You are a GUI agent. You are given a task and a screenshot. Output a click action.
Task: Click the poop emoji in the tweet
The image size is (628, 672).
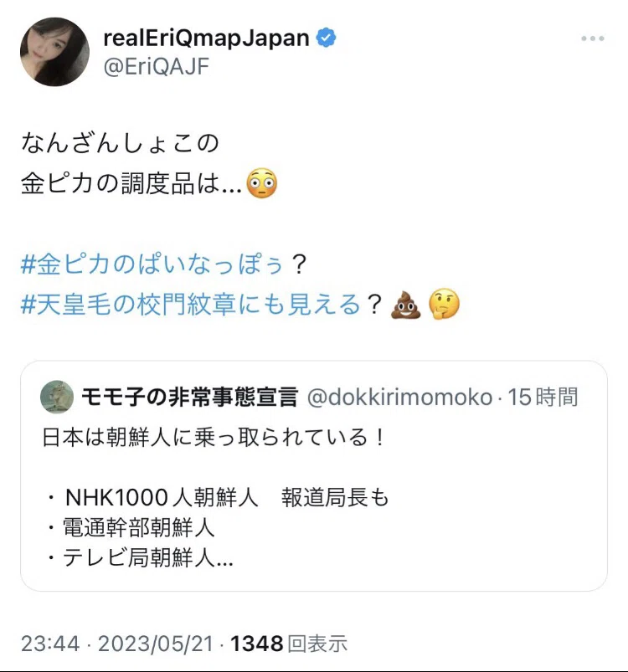click(405, 305)
